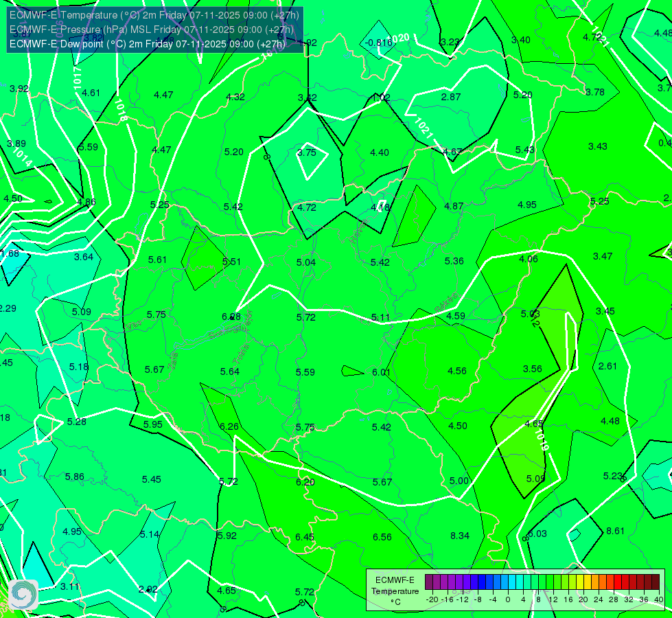Click the spiral logo icon at bottom-left
672x618 pixels.
click(23, 595)
